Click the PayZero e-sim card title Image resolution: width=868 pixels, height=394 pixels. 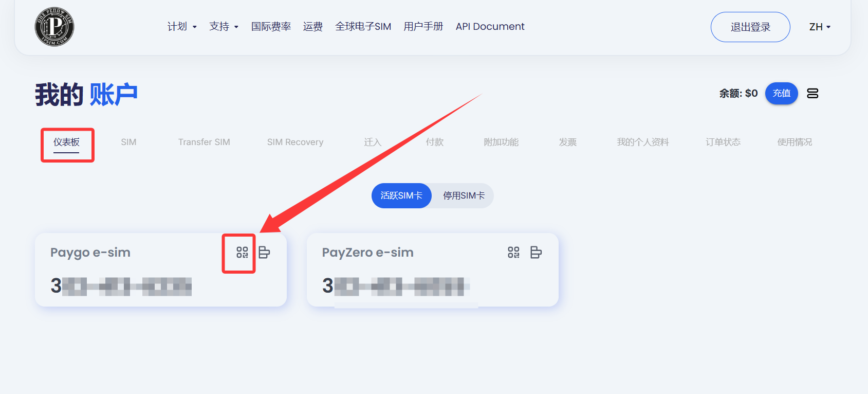[x=368, y=253]
